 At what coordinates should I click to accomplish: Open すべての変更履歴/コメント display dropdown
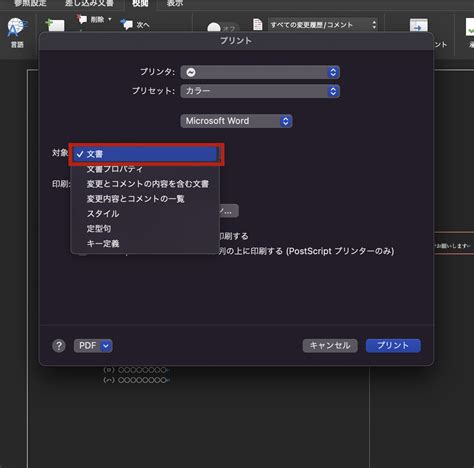[x=323, y=25]
